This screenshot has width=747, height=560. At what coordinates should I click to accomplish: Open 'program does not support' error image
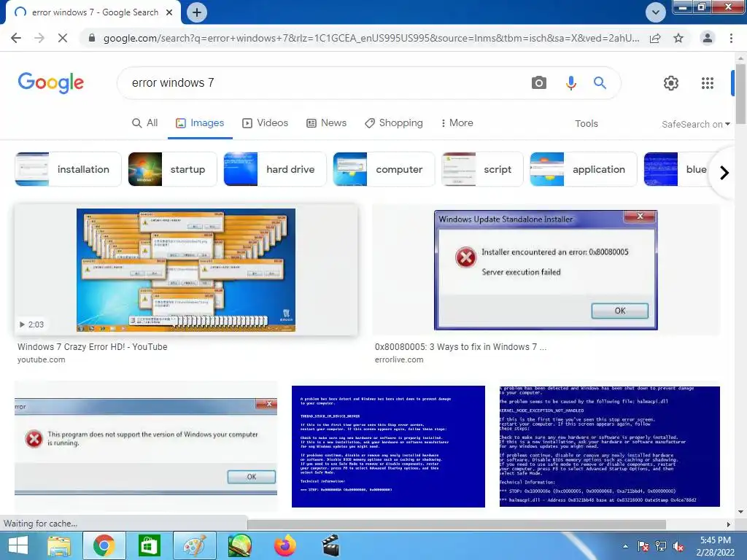point(146,446)
